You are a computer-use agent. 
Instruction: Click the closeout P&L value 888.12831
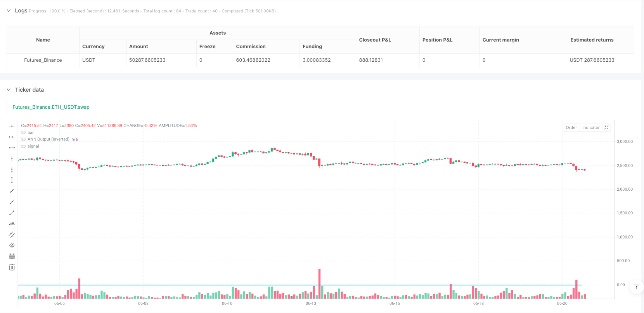[371, 60]
